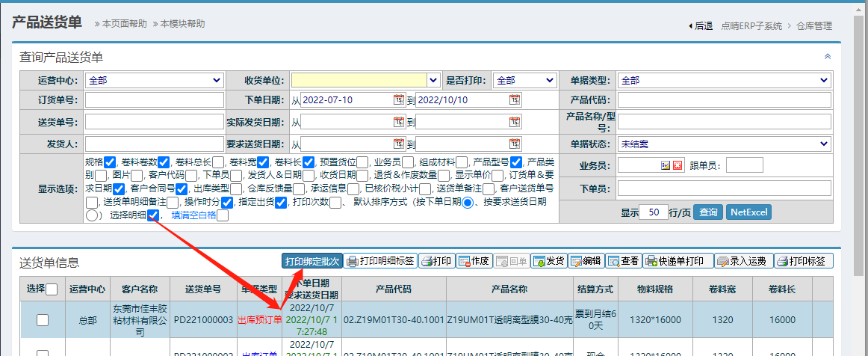Focus the 发货人 input field

click(x=155, y=144)
